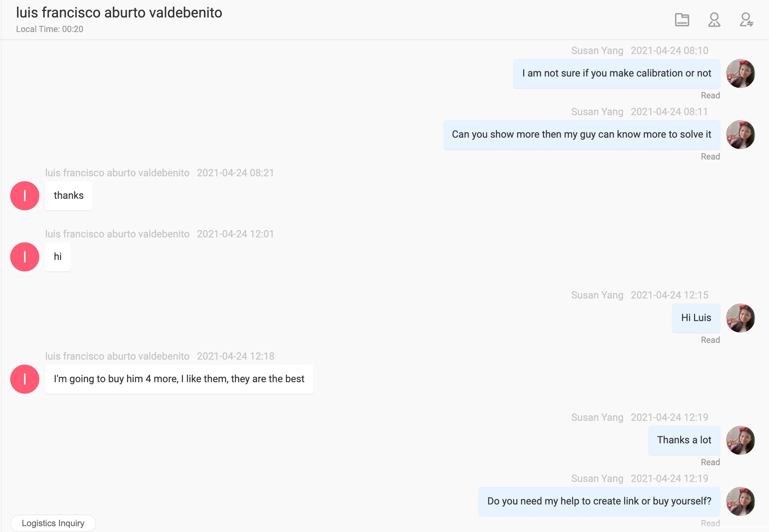
Task: Click Susan avatar beside 'Can you show more'
Action: pos(740,135)
